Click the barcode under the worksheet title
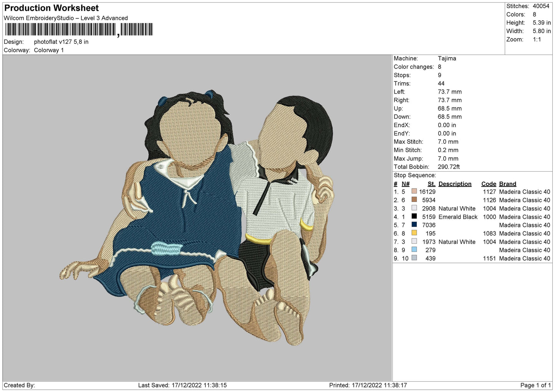This screenshot has height=392, width=555. point(79,30)
